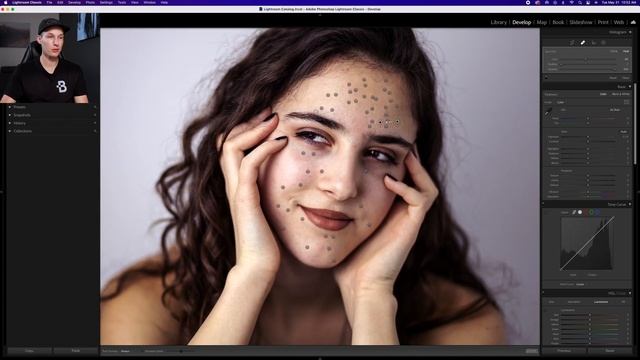Add a collection with plus icon
The image size is (640, 360).
(95, 131)
